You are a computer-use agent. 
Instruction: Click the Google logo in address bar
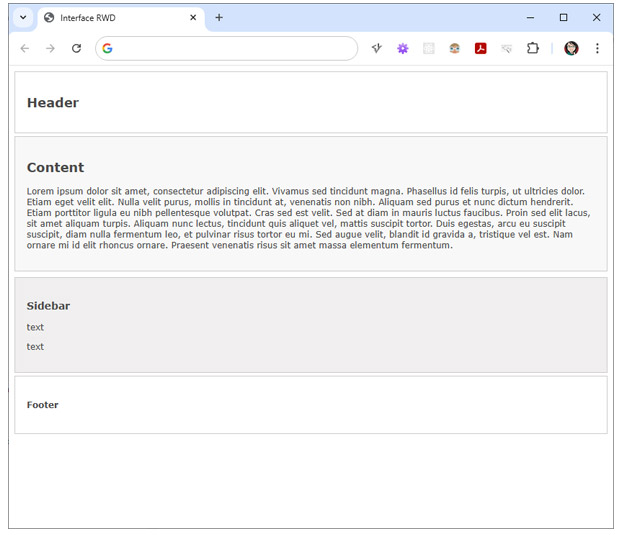(108, 48)
